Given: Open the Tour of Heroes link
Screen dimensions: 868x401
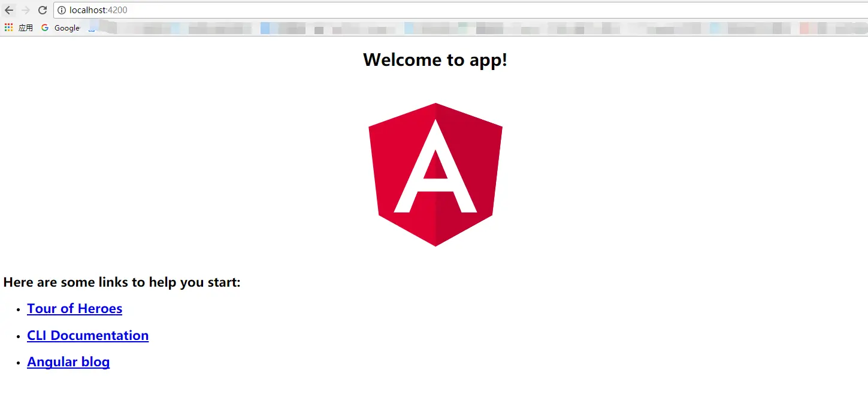Looking at the screenshot, I should click(x=75, y=309).
